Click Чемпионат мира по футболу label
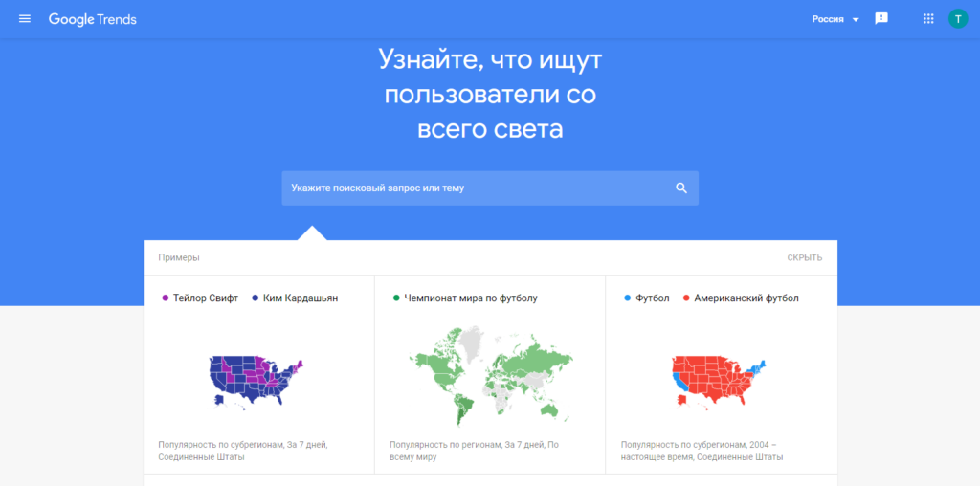Viewport: 980px width, 486px height. (x=471, y=298)
